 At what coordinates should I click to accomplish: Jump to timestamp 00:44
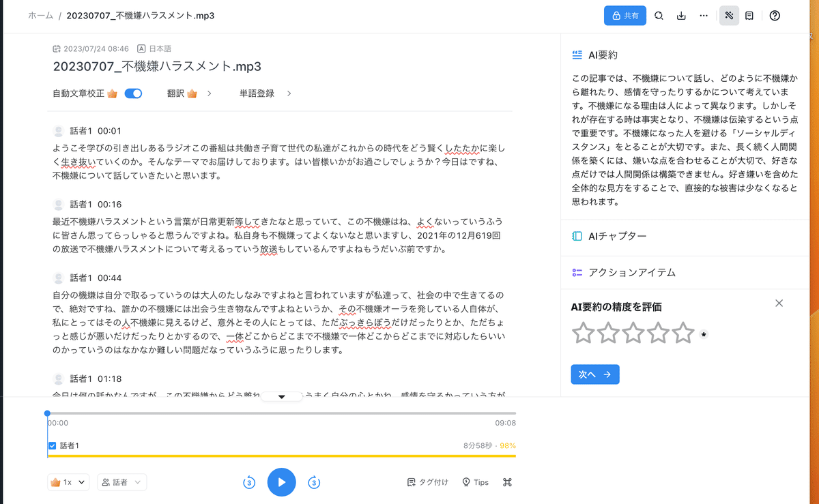point(109,278)
